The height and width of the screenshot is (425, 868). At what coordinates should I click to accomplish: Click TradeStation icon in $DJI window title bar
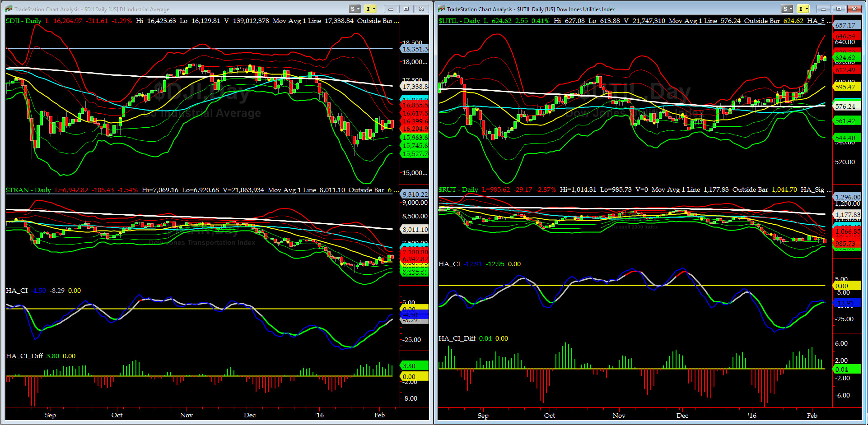click(x=9, y=9)
